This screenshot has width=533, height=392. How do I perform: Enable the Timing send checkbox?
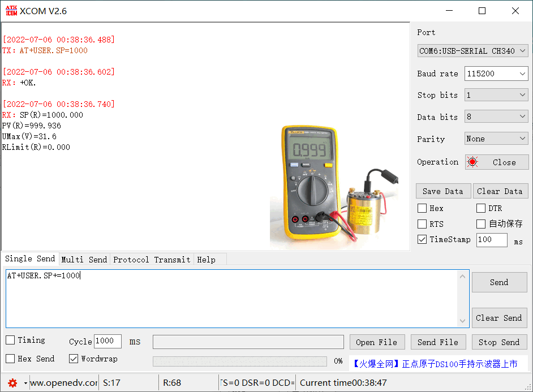[x=10, y=340]
